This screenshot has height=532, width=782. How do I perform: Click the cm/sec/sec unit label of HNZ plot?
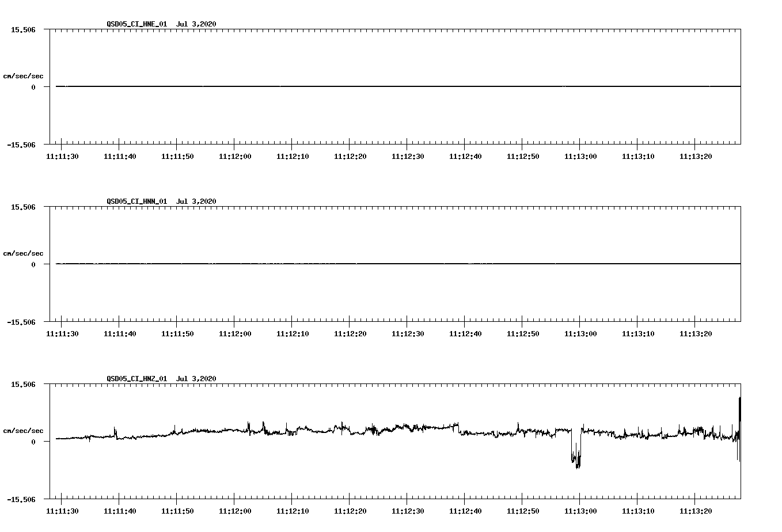[x=23, y=431]
